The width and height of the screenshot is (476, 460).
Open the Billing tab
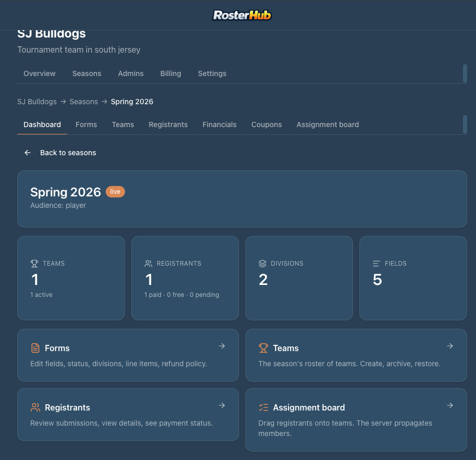pyautogui.click(x=171, y=73)
